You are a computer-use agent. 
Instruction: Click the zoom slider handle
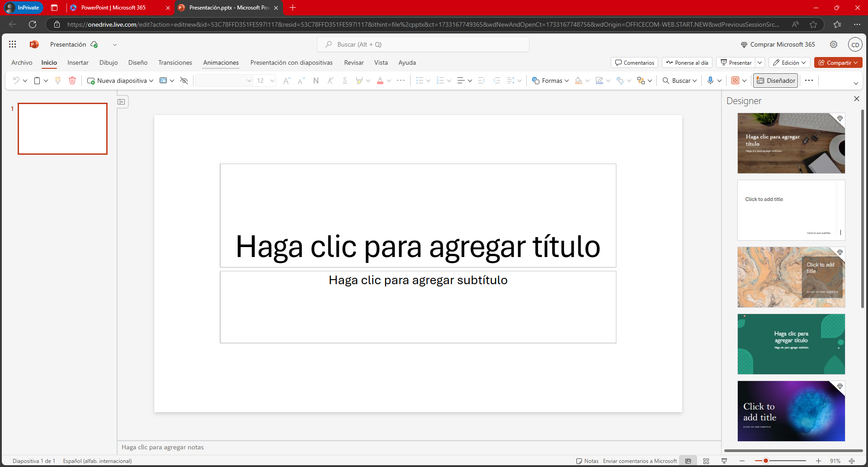click(x=765, y=461)
